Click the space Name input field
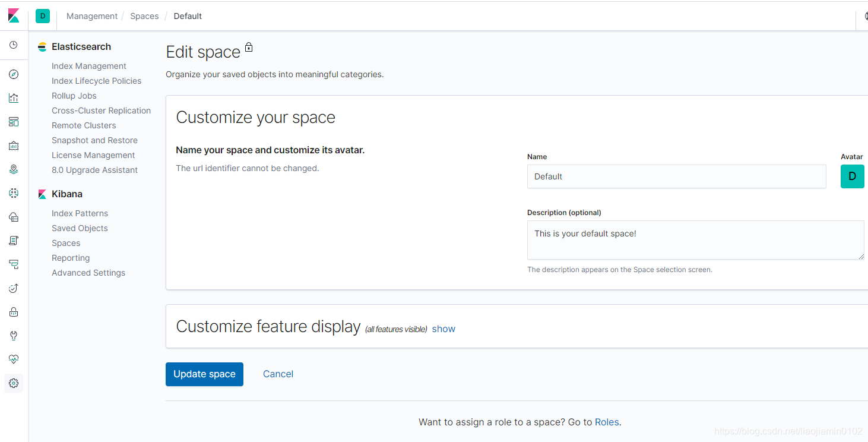 676,176
